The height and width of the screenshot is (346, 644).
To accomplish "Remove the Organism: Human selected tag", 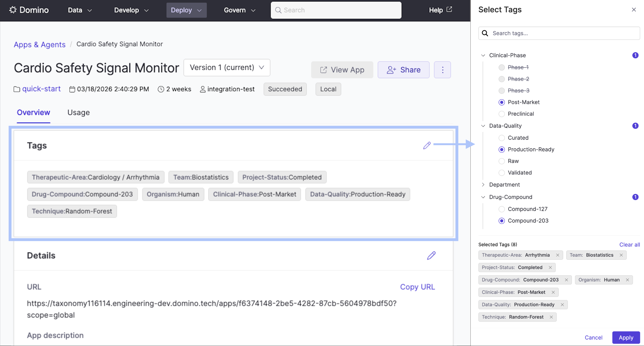I will point(627,280).
